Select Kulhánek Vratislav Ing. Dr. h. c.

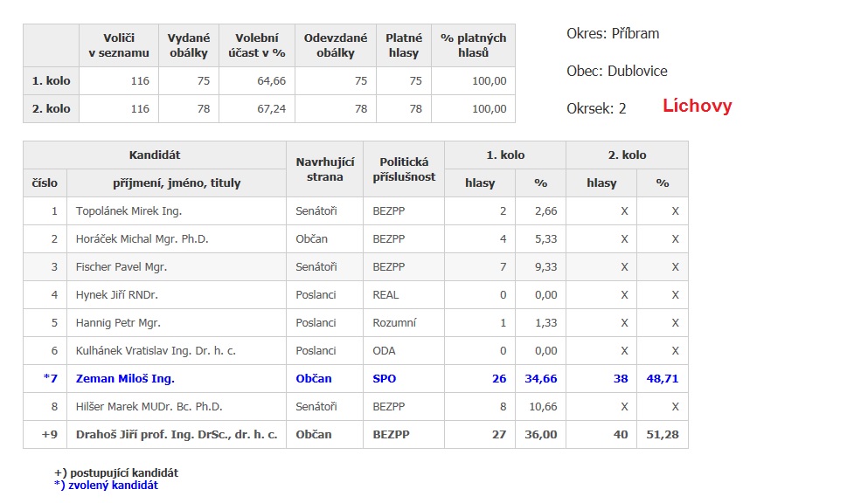[x=156, y=350]
